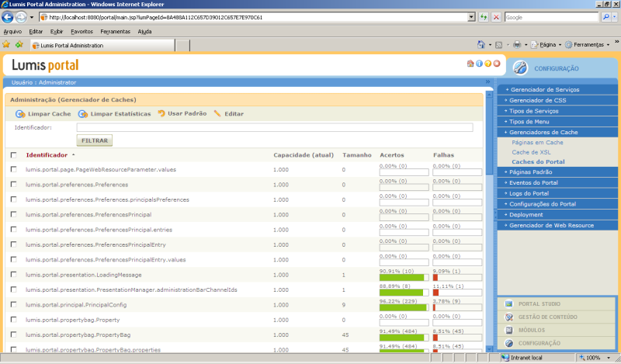Open the Ferramentas command bar dropdown
Image resolution: width=621 pixels, height=364 pixels.
pyautogui.click(x=588, y=44)
